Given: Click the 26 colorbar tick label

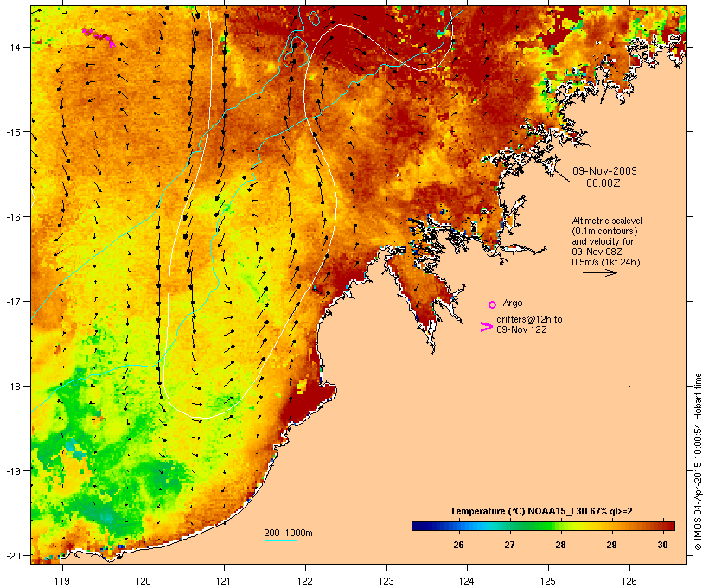Looking at the screenshot, I should (458, 545).
